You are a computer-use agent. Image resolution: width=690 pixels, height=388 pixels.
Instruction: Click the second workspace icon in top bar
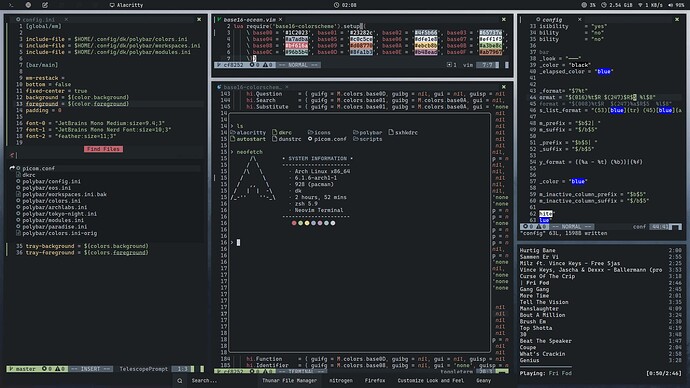pos(28,5)
